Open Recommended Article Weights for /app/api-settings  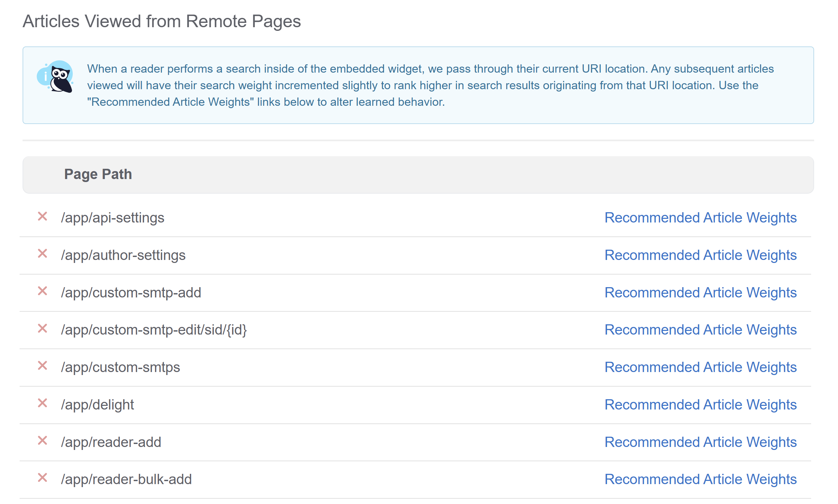click(x=700, y=218)
